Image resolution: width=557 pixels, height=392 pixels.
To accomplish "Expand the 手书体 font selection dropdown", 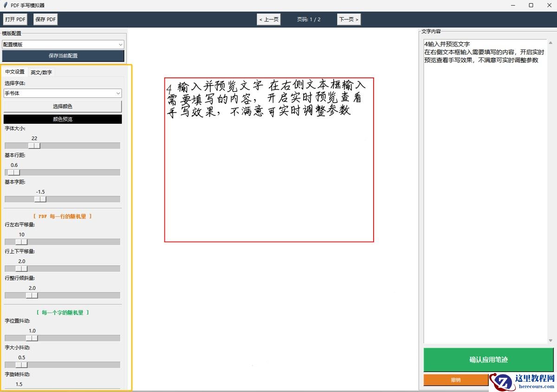I will click(63, 93).
